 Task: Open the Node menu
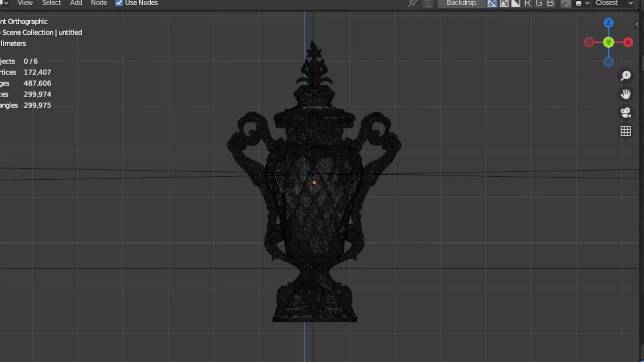click(99, 3)
